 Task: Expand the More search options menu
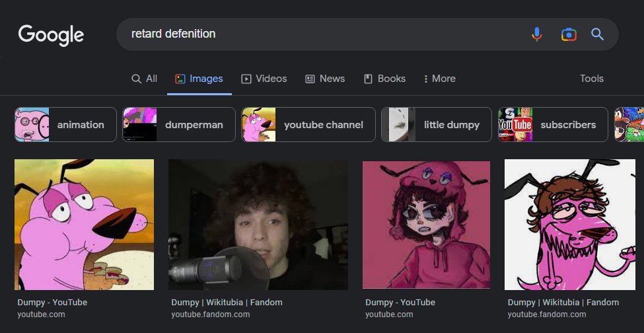[x=439, y=79]
